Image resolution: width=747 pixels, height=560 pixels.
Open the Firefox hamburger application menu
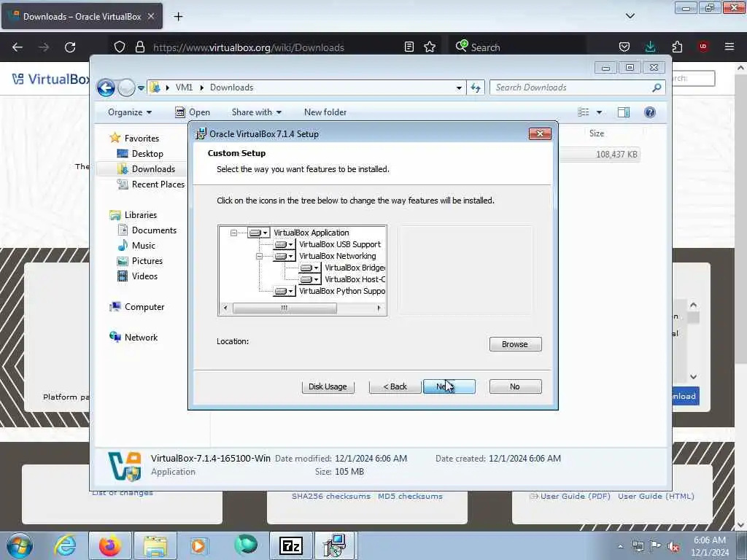(x=729, y=47)
